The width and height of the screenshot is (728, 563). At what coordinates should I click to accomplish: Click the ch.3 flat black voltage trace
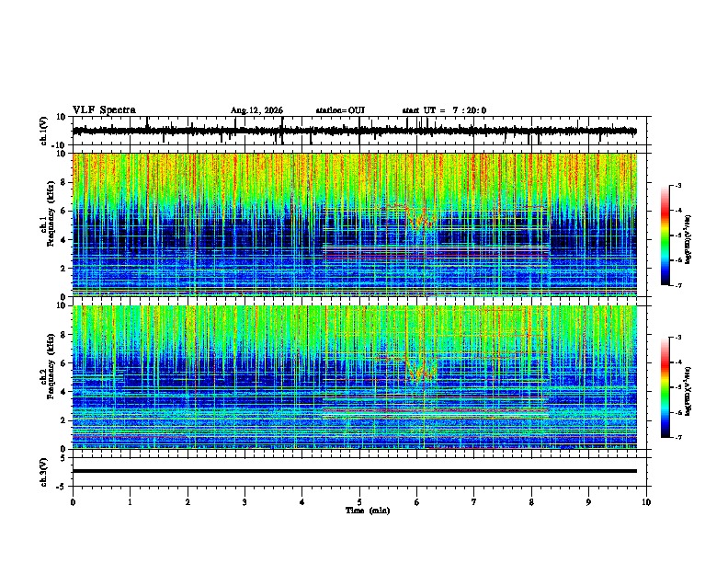[x=354, y=471]
